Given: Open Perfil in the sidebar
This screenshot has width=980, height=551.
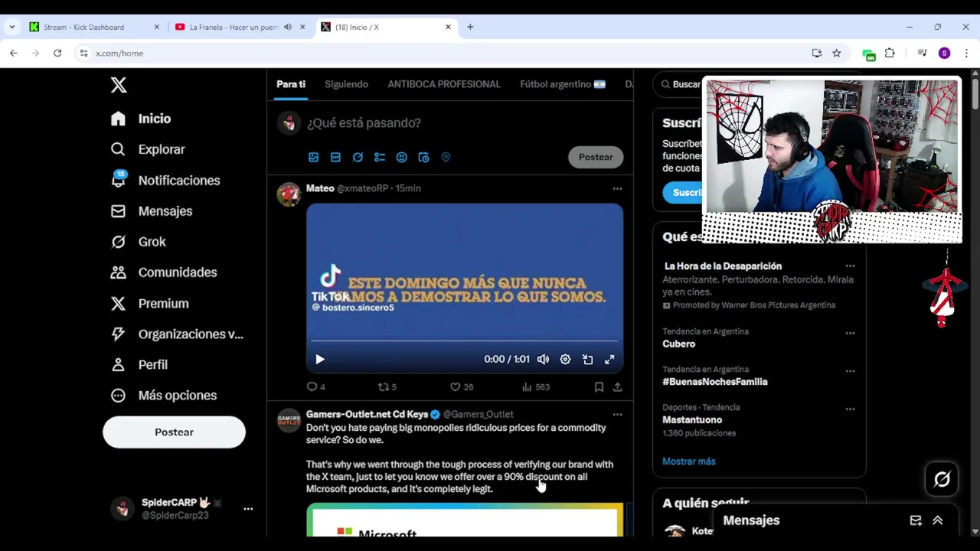Looking at the screenshot, I should click(x=139, y=364).
